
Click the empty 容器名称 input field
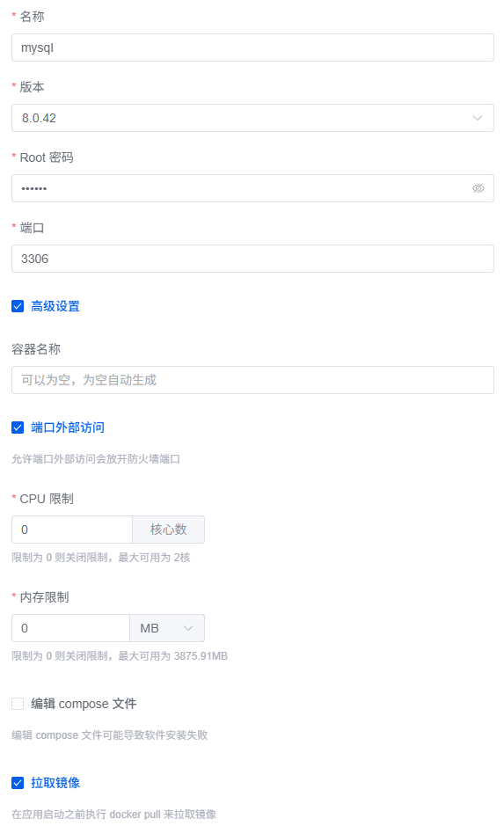pos(252,380)
